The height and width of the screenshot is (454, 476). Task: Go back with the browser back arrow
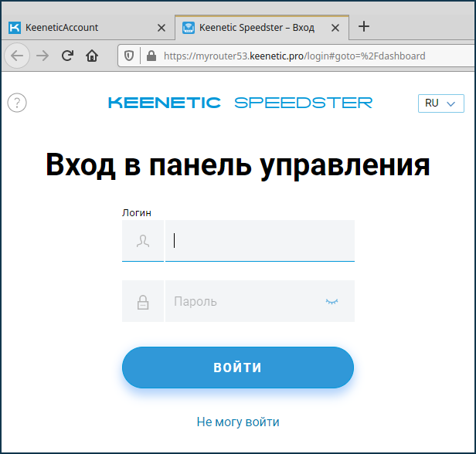tap(17, 56)
